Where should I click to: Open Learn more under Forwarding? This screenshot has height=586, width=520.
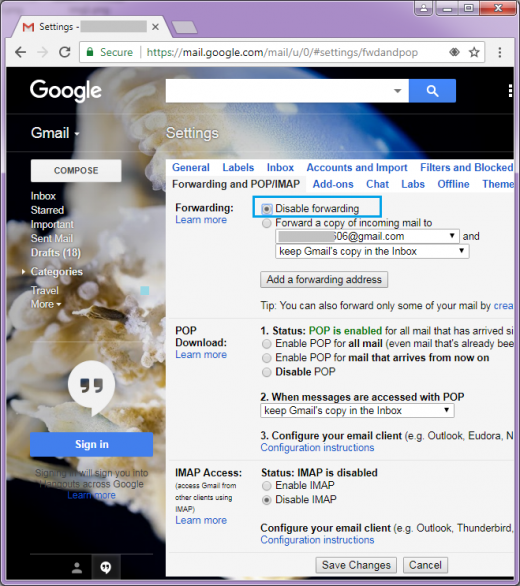click(x=201, y=220)
